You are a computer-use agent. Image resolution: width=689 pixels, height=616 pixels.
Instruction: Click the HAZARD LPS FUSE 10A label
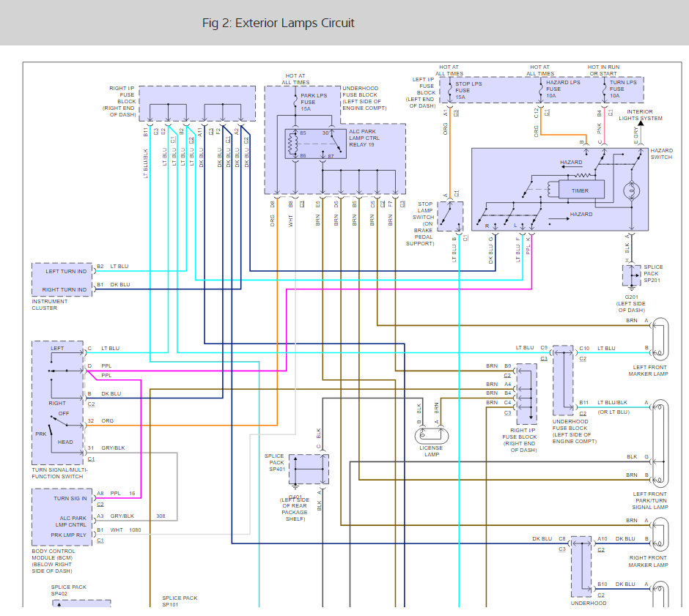[563, 89]
